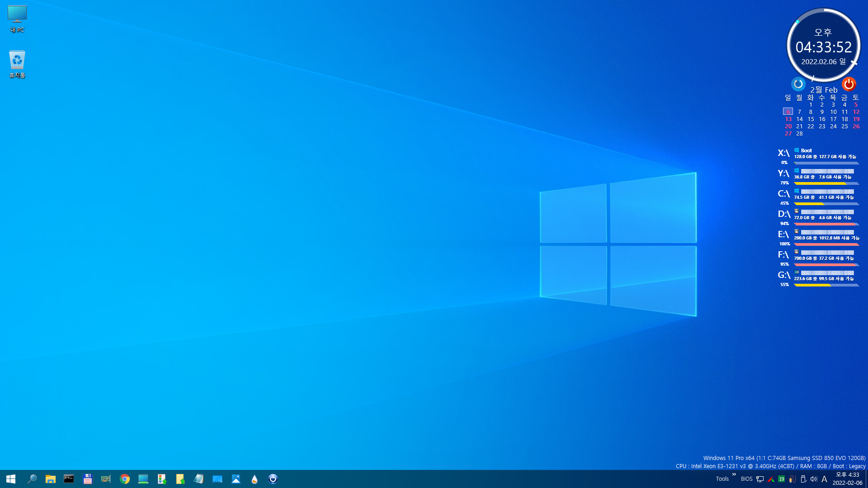Open the Windows Start menu
868x488 pixels.
(x=11, y=479)
